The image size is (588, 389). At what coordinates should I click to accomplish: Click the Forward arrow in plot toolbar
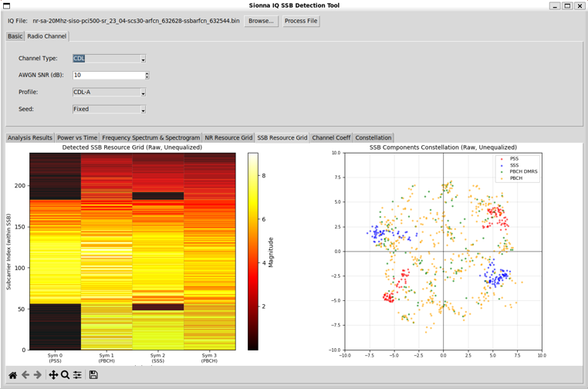[x=37, y=375]
